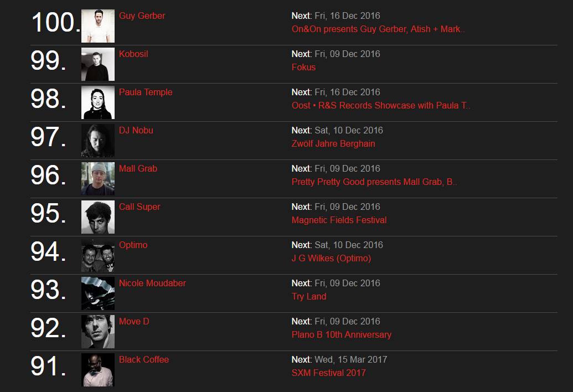Screen dimensions: 573x392
Task: Click Mall Grab's profile picture
Action: (x=98, y=179)
